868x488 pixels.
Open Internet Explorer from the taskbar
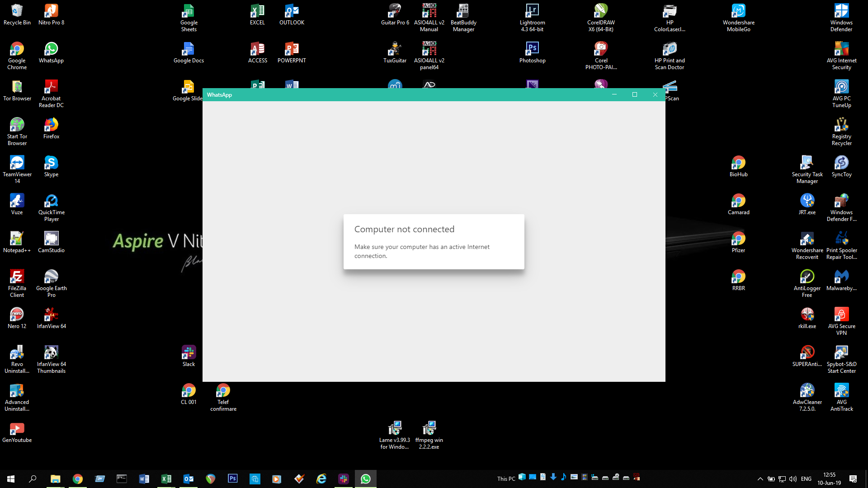point(321,479)
